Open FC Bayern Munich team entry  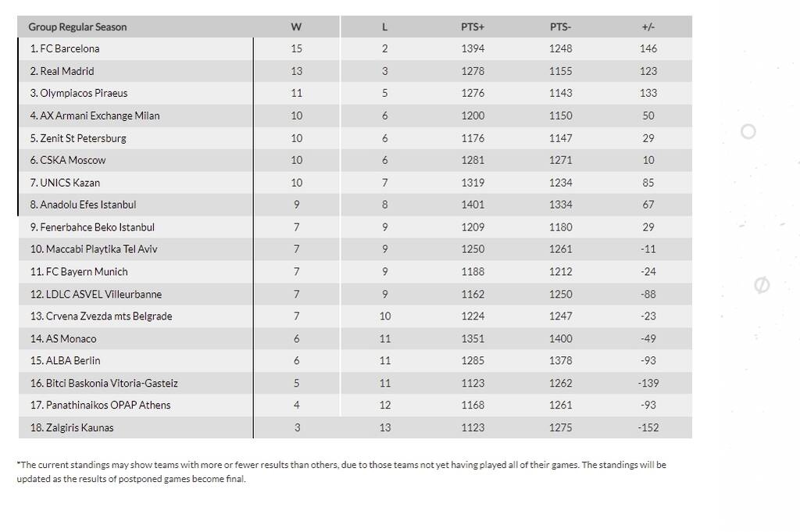click(79, 272)
